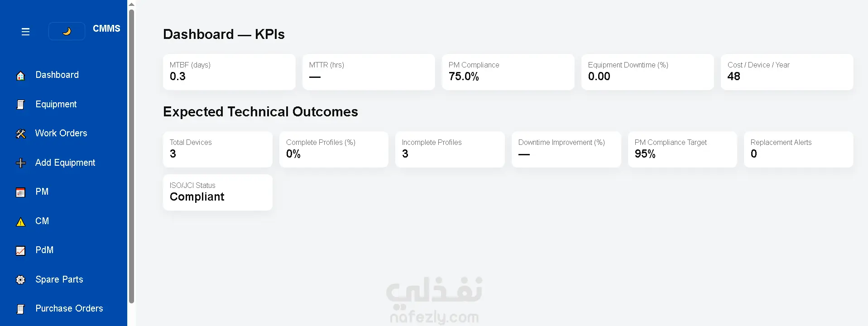This screenshot has height=326, width=868.
Task: Select the ISO/JCI Status card
Action: tap(218, 192)
